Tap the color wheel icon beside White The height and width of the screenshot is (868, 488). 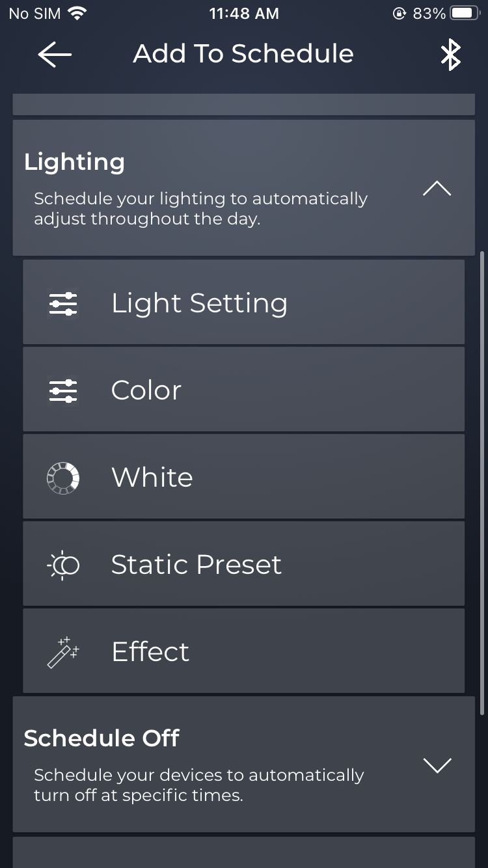coord(63,478)
